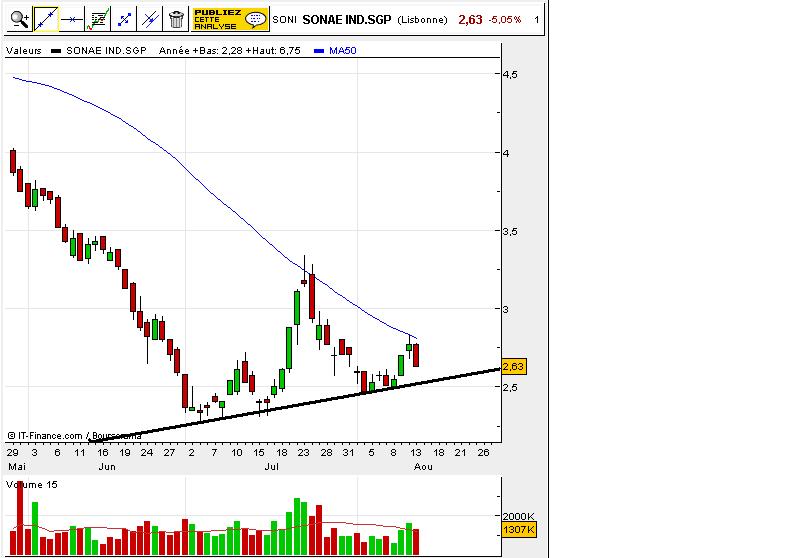The image size is (810, 558).
Task: Click the 4,5 price axis label
Action: [510, 74]
